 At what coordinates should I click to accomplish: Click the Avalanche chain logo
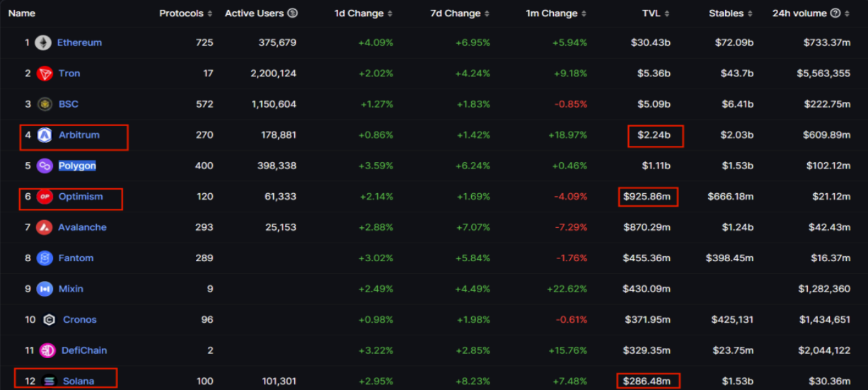tap(45, 227)
